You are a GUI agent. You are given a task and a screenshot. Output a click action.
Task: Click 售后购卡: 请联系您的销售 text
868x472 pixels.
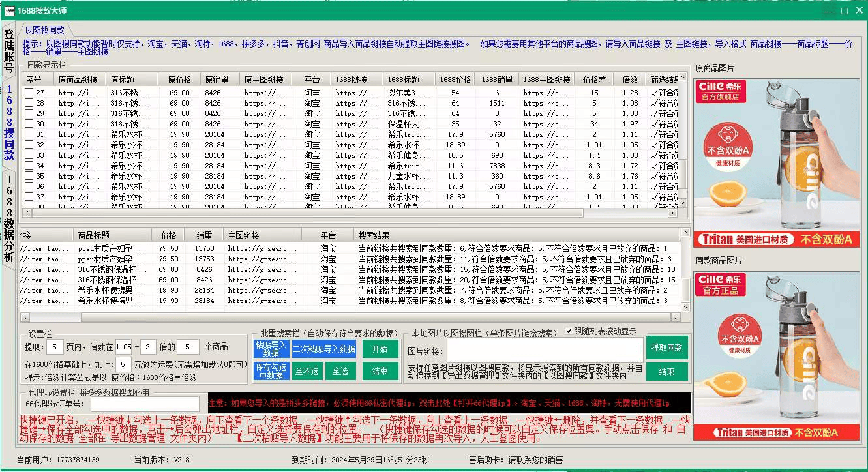(x=515, y=460)
